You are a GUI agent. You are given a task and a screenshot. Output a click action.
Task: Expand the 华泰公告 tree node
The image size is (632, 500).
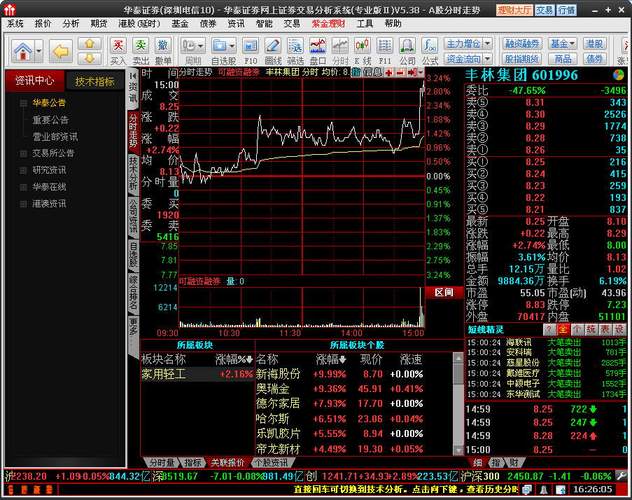click(24, 103)
